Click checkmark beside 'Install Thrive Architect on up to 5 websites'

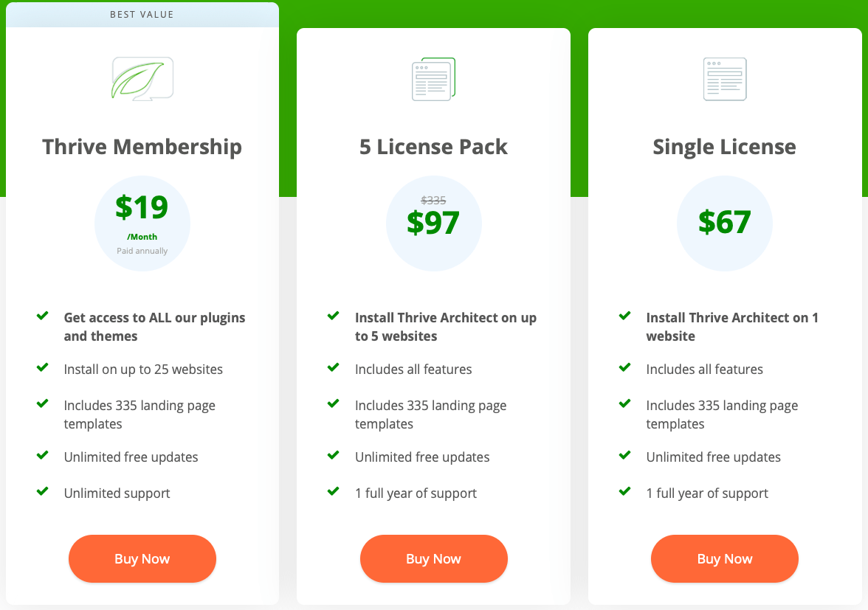334,316
